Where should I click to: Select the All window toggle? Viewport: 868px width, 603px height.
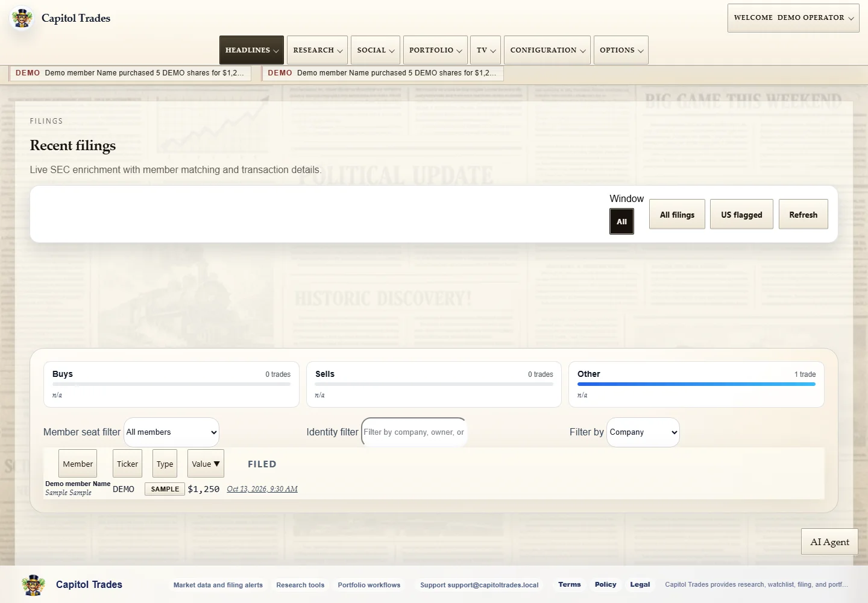click(x=621, y=221)
